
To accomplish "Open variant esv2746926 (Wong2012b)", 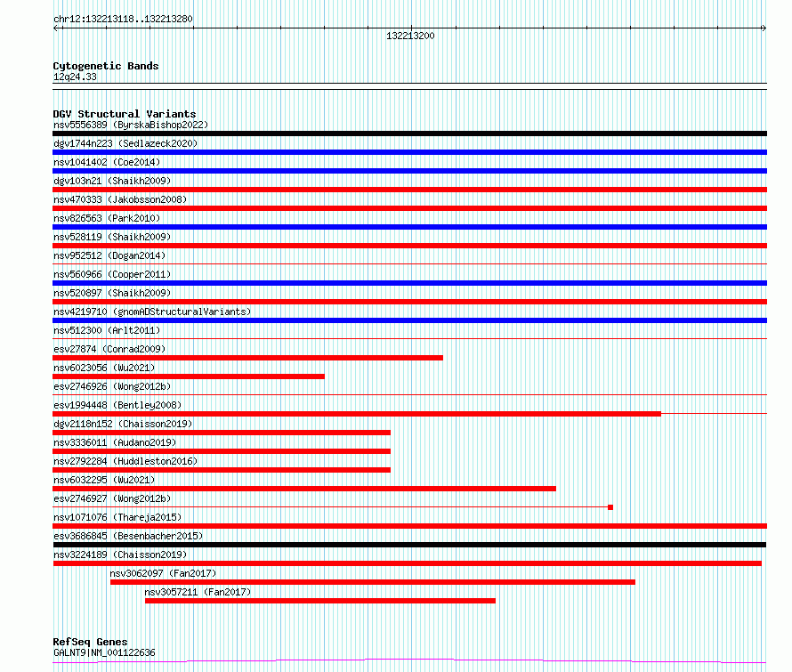I will click(x=112, y=386).
